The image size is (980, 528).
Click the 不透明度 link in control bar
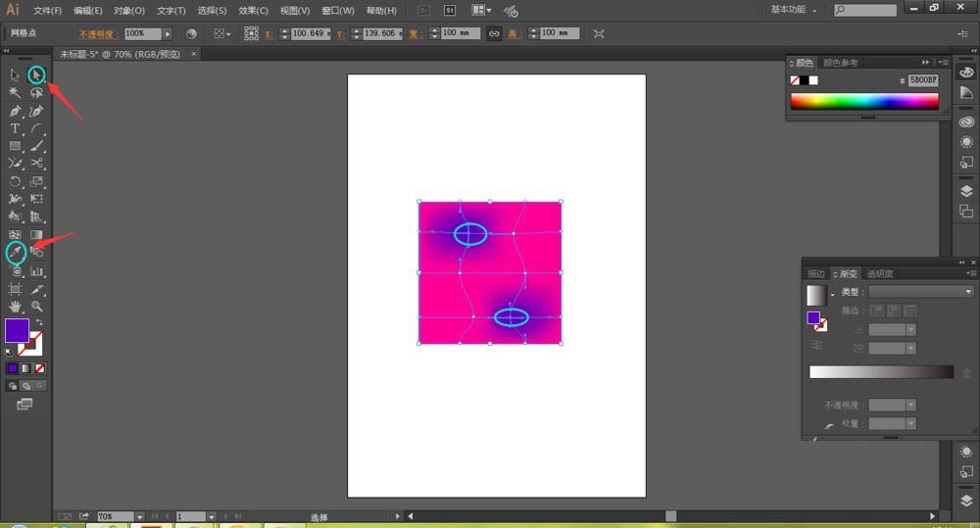tap(97, 34)
